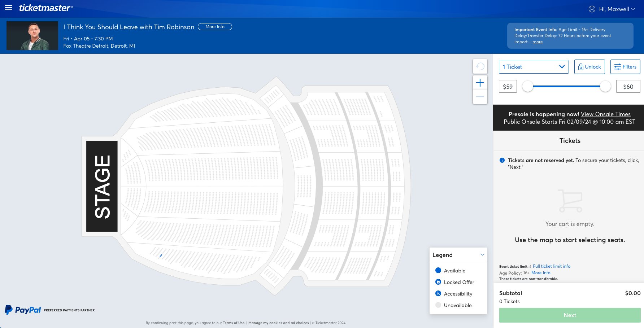Toggle the Unavailable legend marker

pyautogui.click(x=438, y=305)
